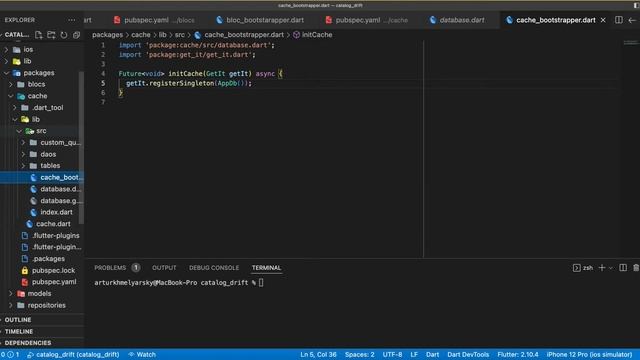640x360 pixels.
Task: Switch to pubspec.yaml .../blocs tab
Action: coord(154,20)
